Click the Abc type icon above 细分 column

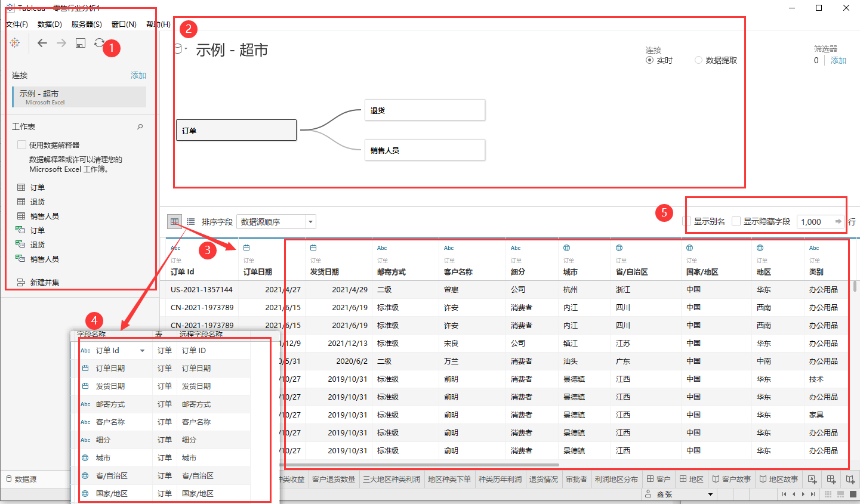(x=516, y=248)
